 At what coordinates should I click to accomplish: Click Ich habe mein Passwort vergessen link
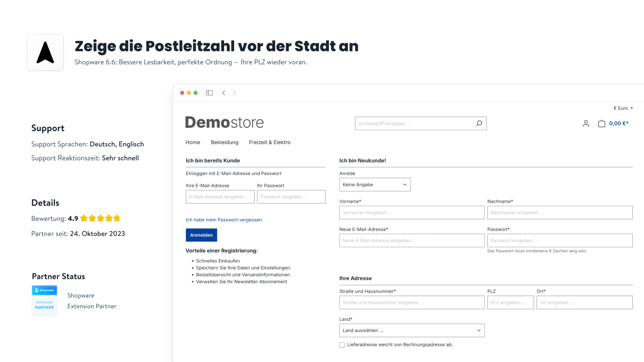coord(224,220)
